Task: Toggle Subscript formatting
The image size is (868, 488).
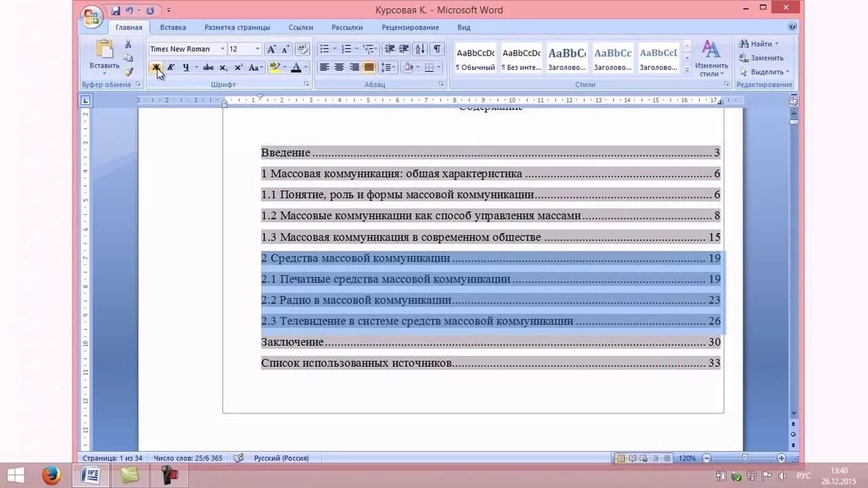Action: pyautogui.click(x=224, y=67)
